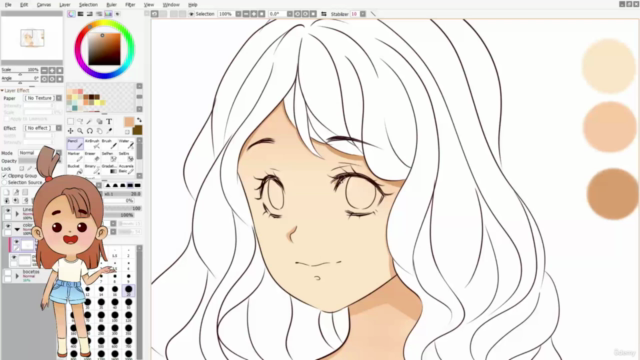The image size is (640, 360).
Task: Pick the Magic Wand tool
Action: 90,121
